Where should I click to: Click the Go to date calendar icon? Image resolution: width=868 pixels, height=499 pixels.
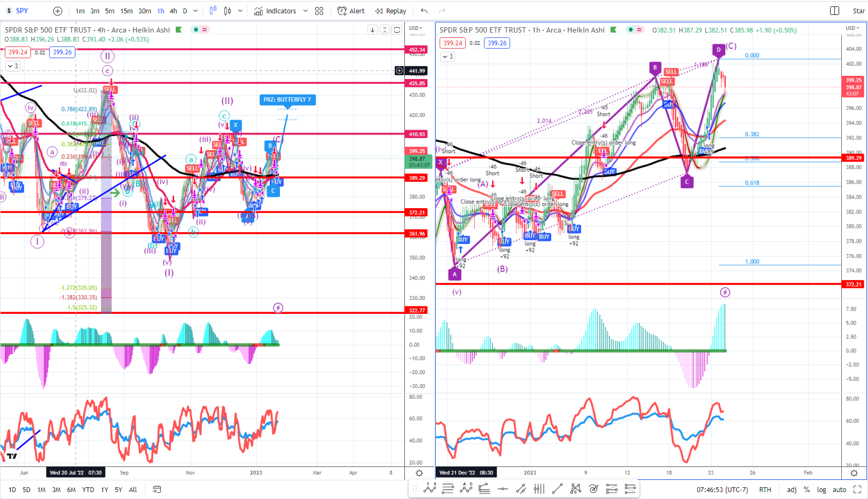[157, 489]
